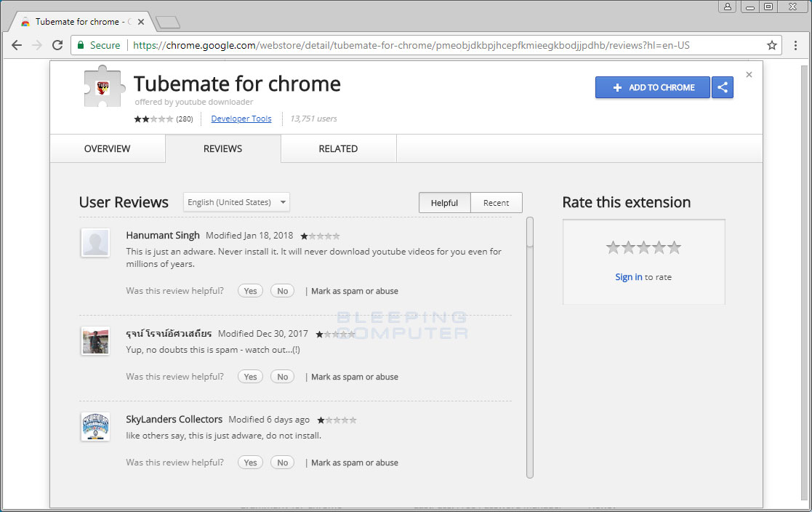Click the rating stars under Rate this extension
The width and height of the screenshot is (812, 512).
click(x=643, y=248)
